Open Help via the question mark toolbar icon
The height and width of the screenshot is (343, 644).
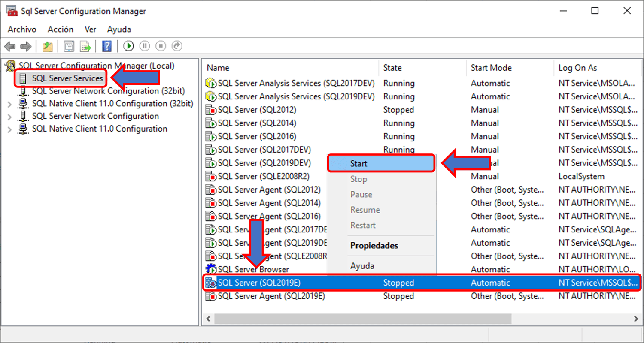click(x=106, y=46)
